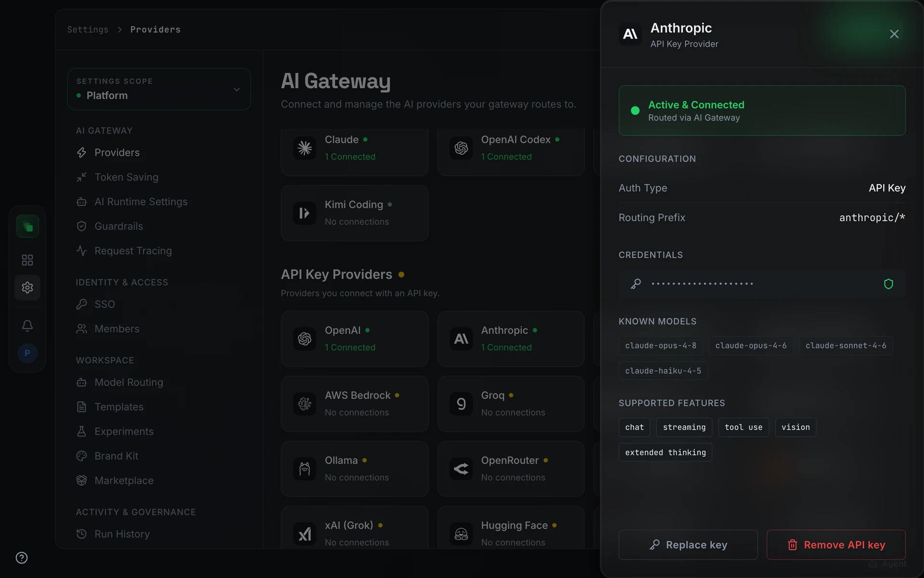Click the settings gear icon in left rail
The image size is (924, 578).
pos(27,288)
